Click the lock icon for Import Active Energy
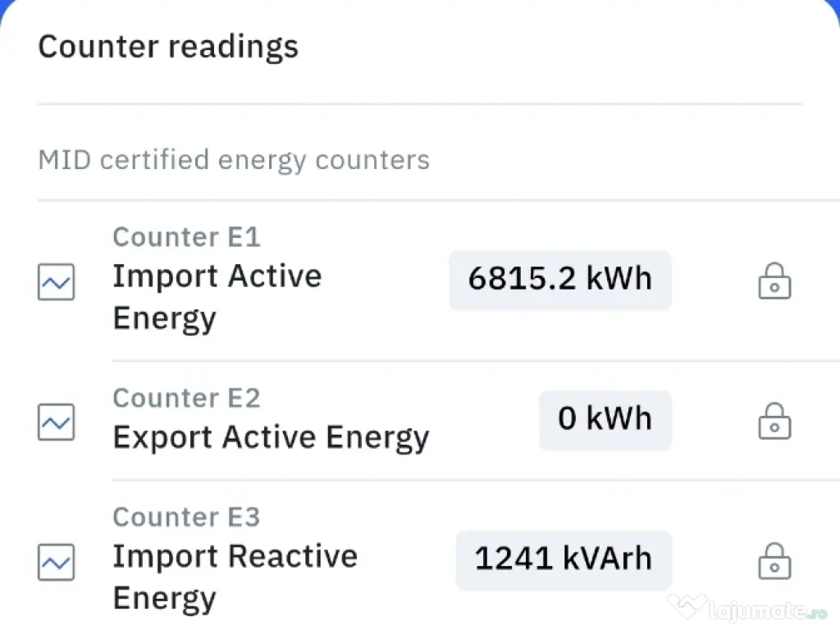Screen dimensions: 840x630 (x=774, y=281)
